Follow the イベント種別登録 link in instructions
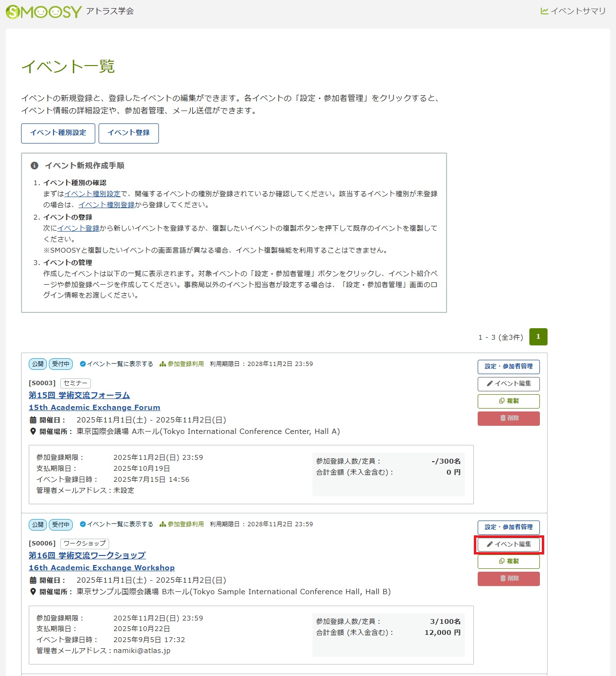 pyautogui.click(x=106, y=205)
